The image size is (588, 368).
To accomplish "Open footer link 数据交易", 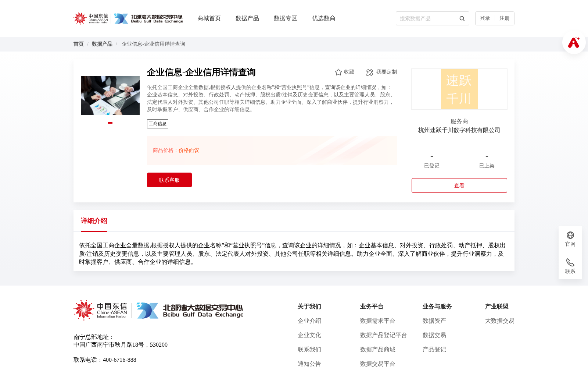I will click(434, 335).
